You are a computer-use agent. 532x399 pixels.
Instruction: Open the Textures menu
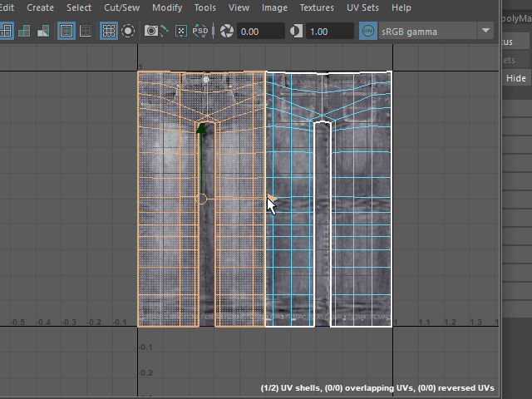tap(317, 7)
